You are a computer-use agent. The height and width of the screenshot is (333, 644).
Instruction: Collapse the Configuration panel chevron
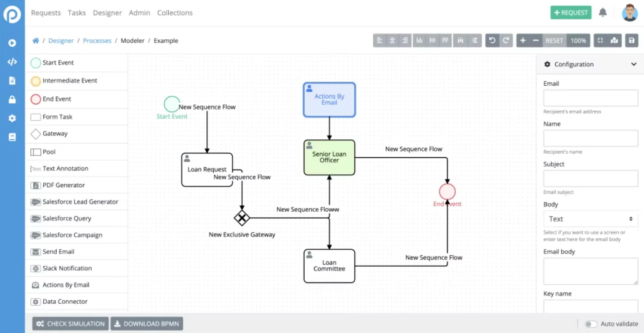click(x=635, y=64)
